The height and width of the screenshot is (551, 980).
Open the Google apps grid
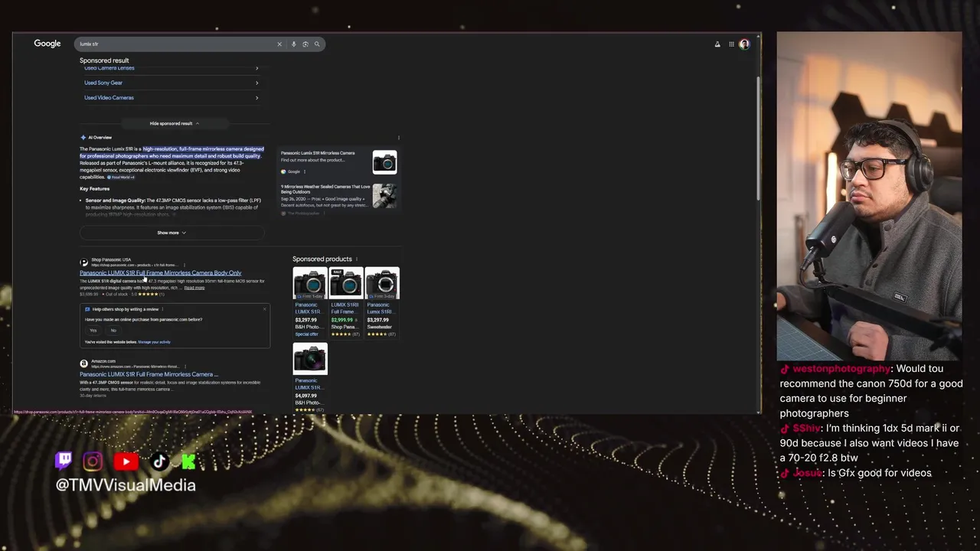731,44
